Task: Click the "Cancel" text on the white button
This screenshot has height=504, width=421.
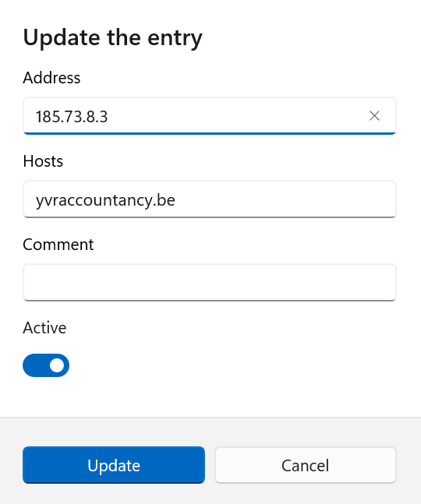Action: click(x=305, y=465)
